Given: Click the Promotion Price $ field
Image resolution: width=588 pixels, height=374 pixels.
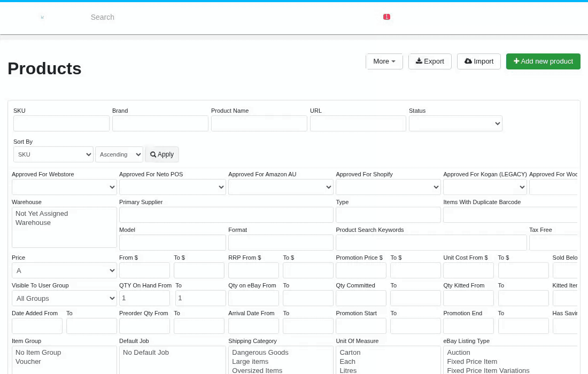Looking at the screenshot, I should pyautogui.click(x=361, y=270).
